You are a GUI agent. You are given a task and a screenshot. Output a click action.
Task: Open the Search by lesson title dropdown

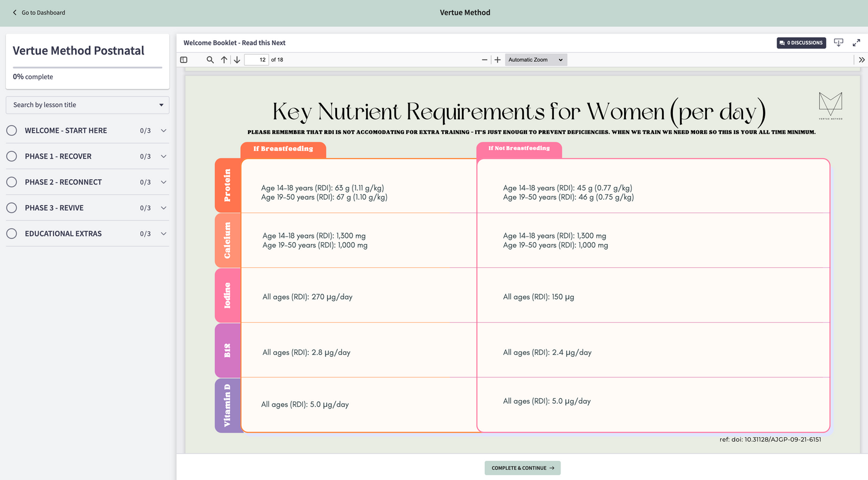click(x=87, y=105)
